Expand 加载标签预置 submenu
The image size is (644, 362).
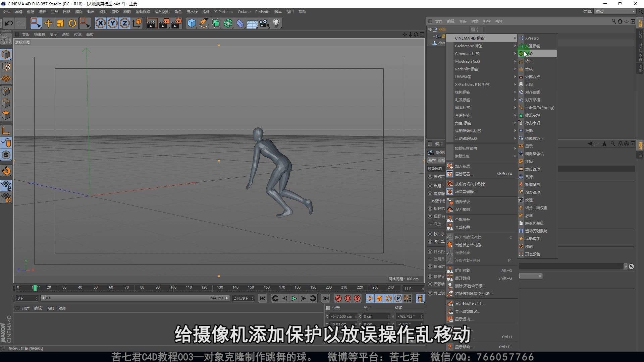482,148
